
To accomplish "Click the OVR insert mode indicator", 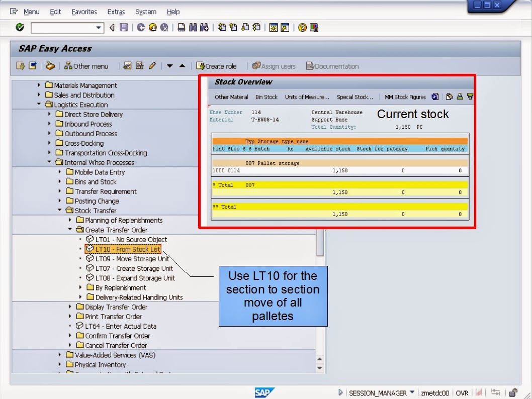I will 462,393.
